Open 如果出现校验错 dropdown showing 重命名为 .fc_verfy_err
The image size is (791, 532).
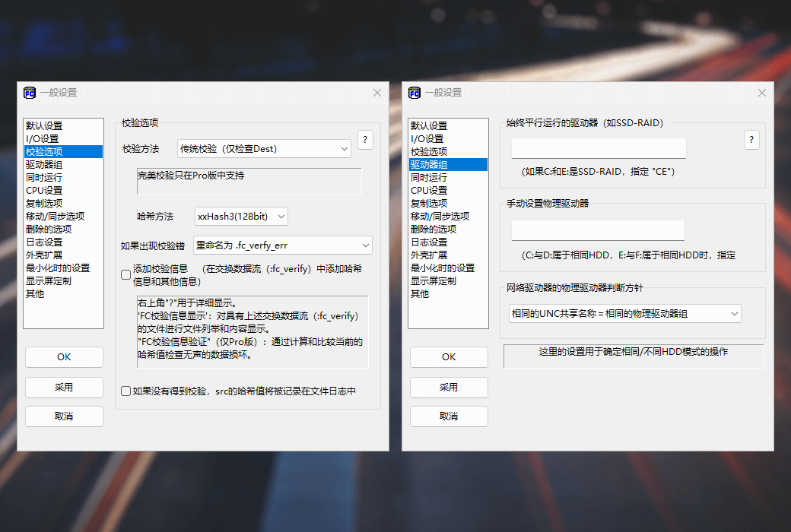(282, 245)
